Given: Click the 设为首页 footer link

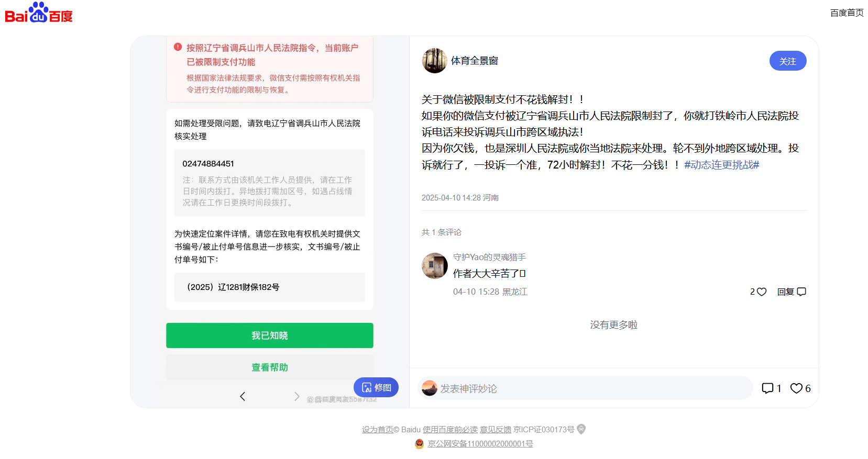Looking at the screenshot, I should (377, 429).
